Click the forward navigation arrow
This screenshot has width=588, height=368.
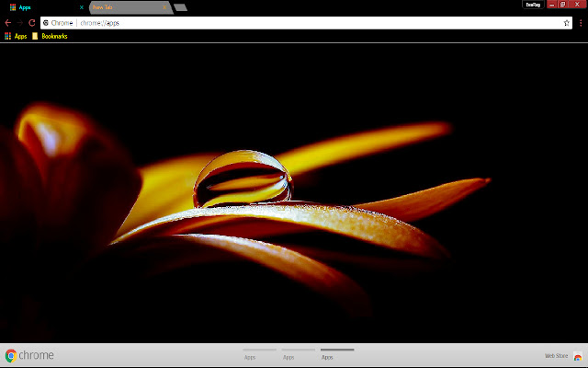point(20,22)
